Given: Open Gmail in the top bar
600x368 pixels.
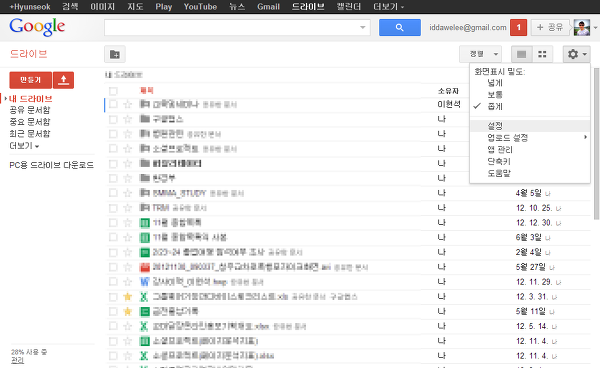Looking at the screenshot, I should tap(268, 7).
